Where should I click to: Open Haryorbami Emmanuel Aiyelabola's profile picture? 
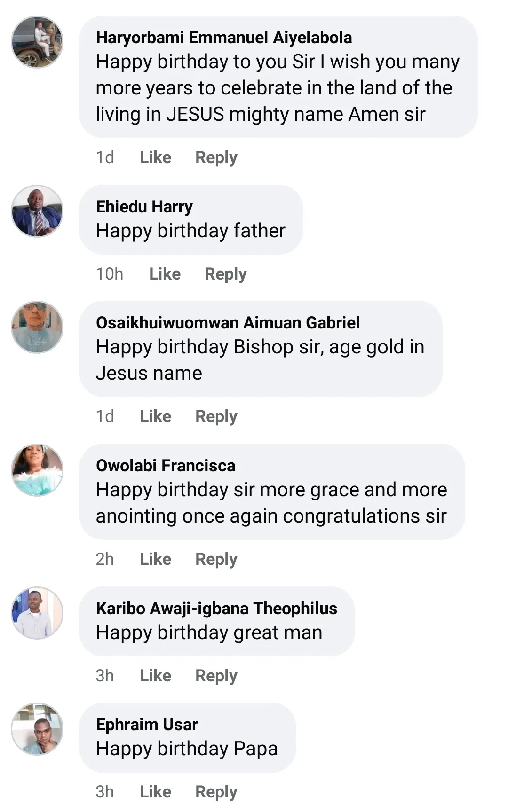click(37, 42)
